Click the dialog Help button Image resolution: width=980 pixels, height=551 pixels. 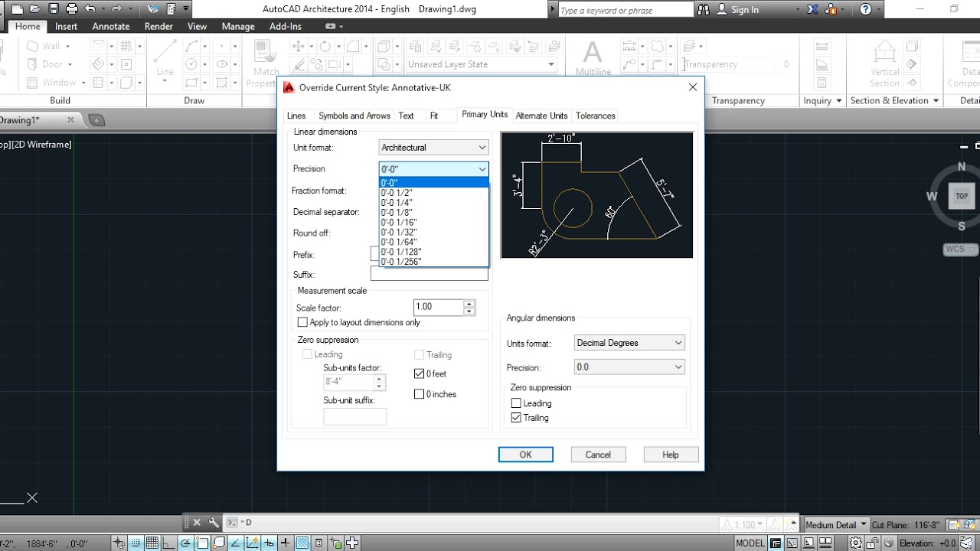[671, 455]
